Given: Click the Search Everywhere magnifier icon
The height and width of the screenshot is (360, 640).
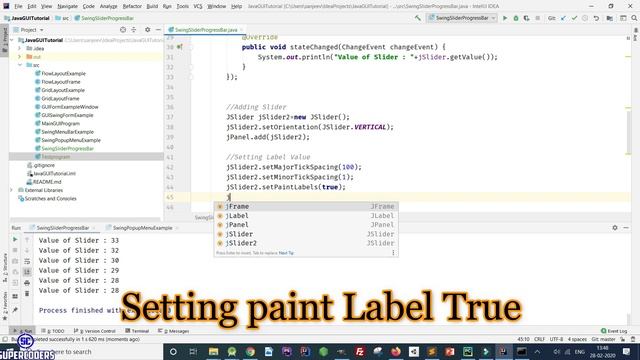Looking at the screenshot, I should point(634,18).
